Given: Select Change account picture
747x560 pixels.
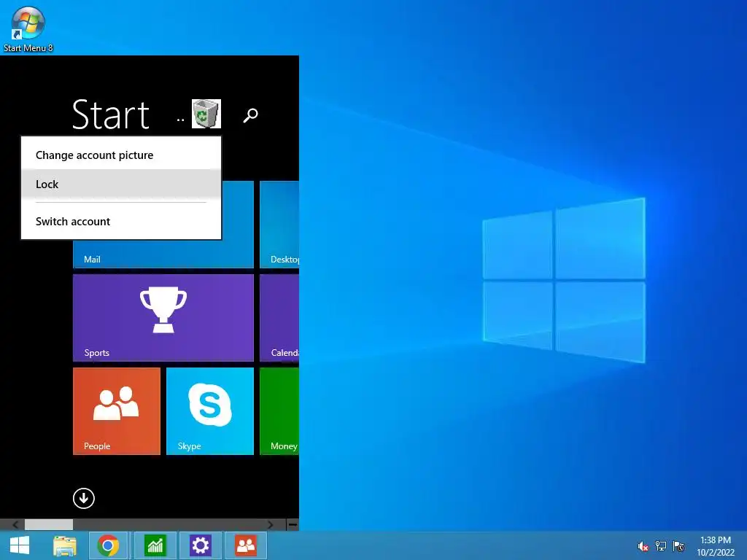Looking at the screenshot, I should [x=121, y=155].
